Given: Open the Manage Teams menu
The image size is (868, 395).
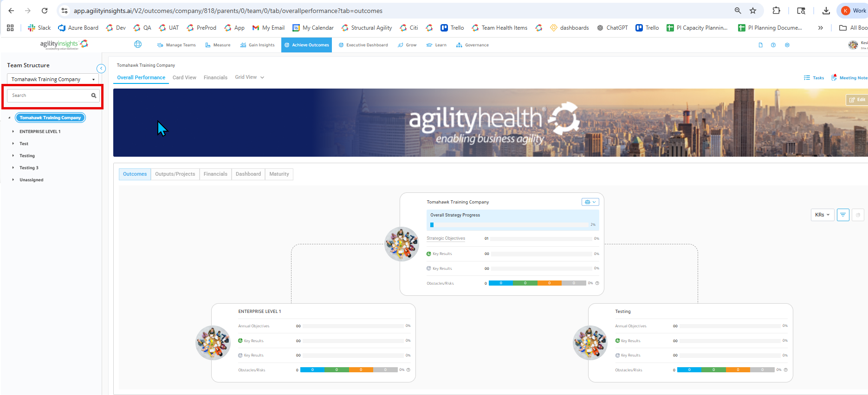Looking at the screenshot, I should click(176, 45).
